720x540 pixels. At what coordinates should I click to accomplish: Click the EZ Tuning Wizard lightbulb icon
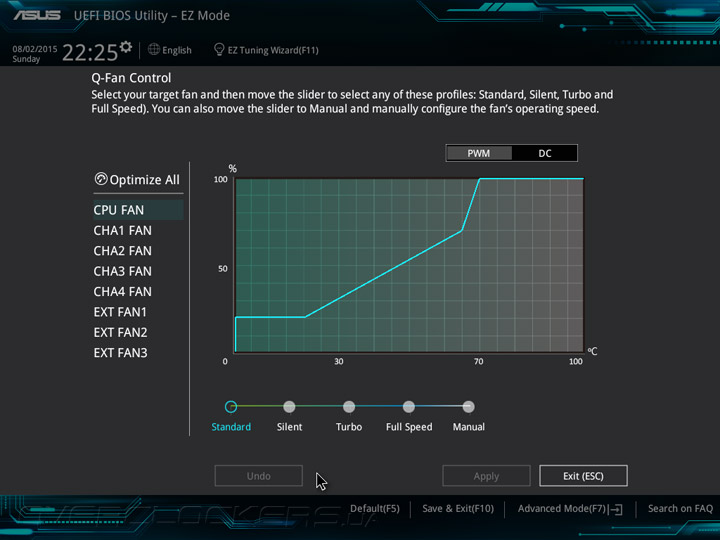[x=219, y=49]
